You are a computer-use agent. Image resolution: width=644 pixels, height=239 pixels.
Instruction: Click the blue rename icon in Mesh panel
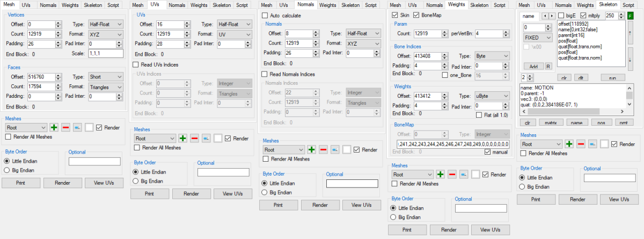(x=77, y=127)
